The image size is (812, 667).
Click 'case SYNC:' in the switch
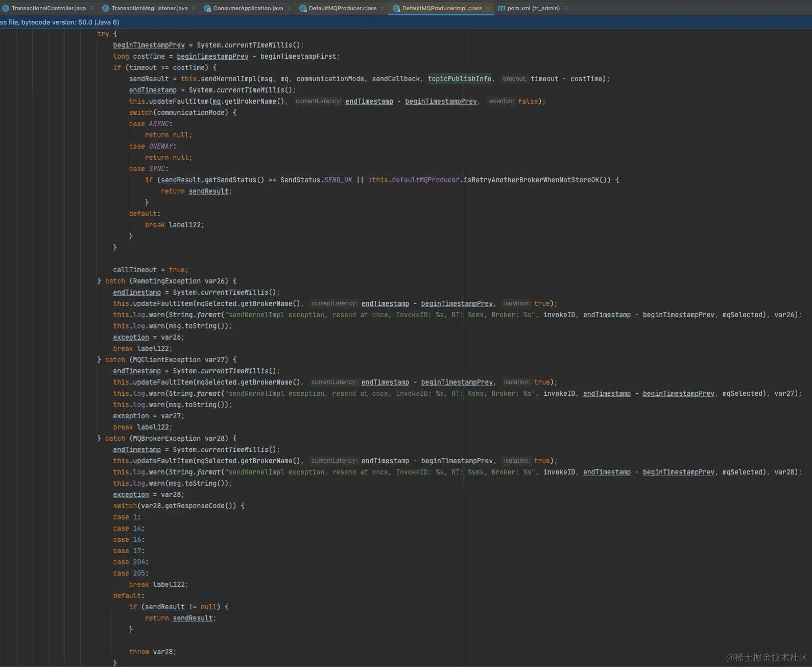pos(149,169)
